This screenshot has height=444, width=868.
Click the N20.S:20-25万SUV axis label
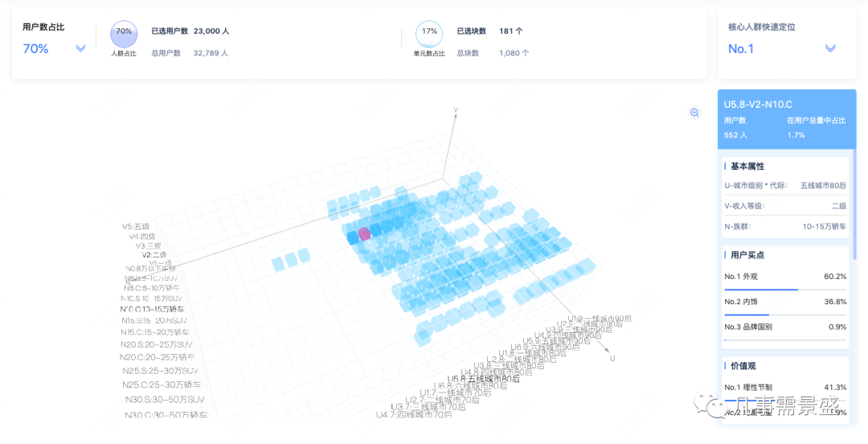tap(156, 344)
